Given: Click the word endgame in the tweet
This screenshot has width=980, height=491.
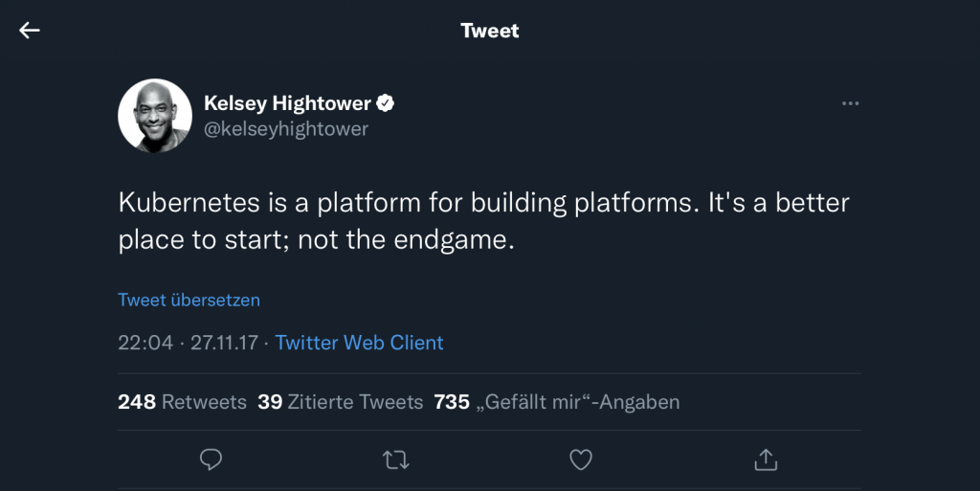Looking at the screenshot, I should (450, 240).
